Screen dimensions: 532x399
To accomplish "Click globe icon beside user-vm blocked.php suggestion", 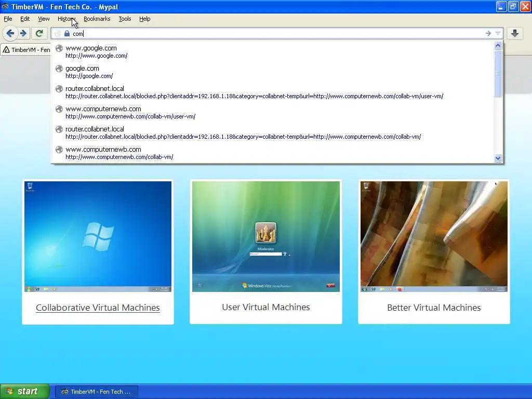I will (59, 89).
